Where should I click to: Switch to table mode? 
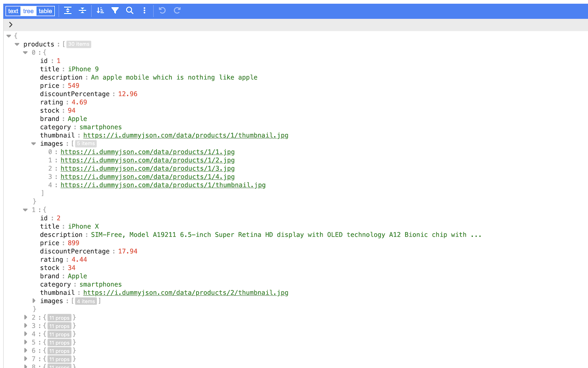[45, 11]
